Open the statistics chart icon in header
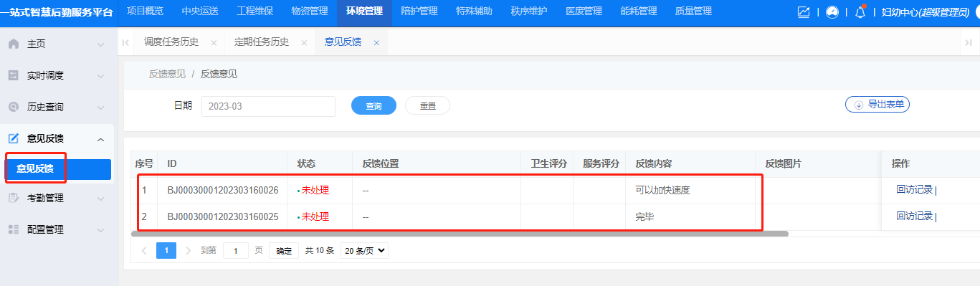980x286 pixels. click(x=804, y=12)
